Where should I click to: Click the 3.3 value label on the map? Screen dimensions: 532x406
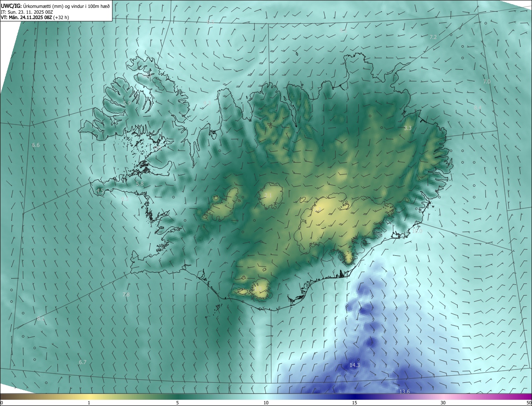408,128
